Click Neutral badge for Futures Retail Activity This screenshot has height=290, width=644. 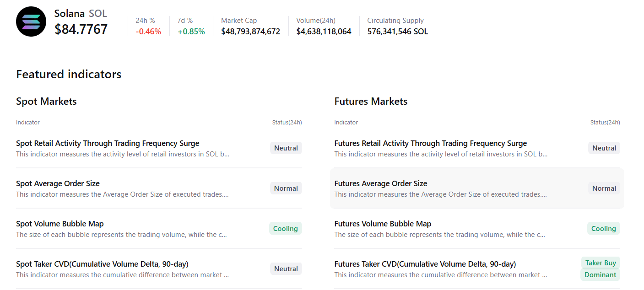[604, 148]
